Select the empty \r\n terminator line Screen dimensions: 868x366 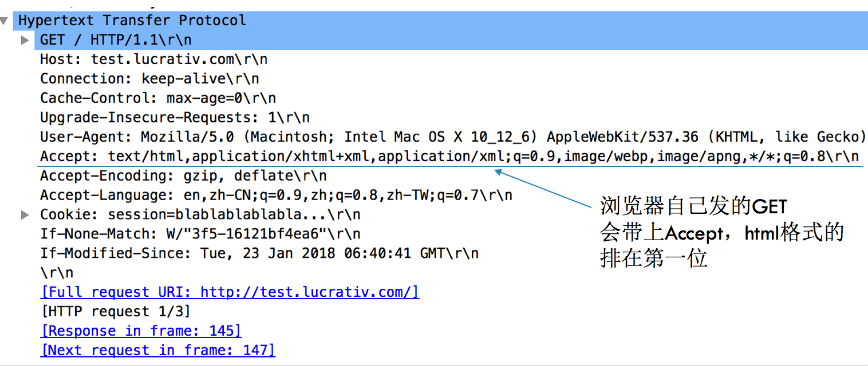coord(57,273)
